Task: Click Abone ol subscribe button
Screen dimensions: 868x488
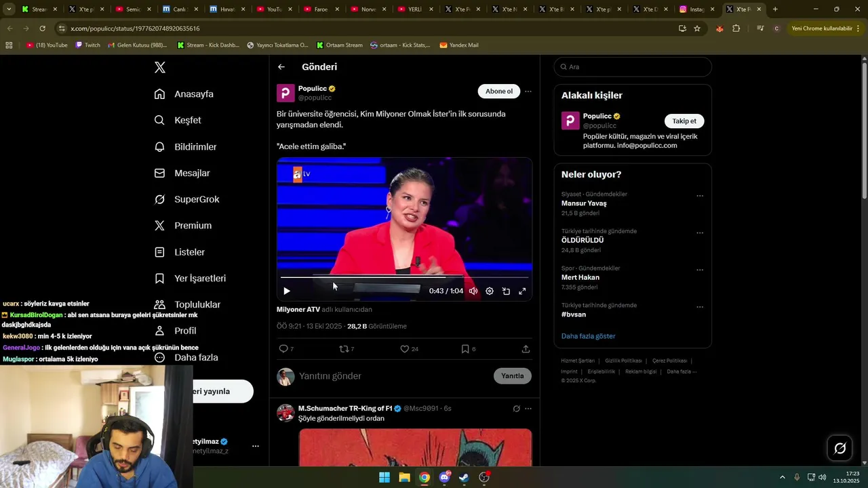Action: pyautogui.click(x=499, y=91)
